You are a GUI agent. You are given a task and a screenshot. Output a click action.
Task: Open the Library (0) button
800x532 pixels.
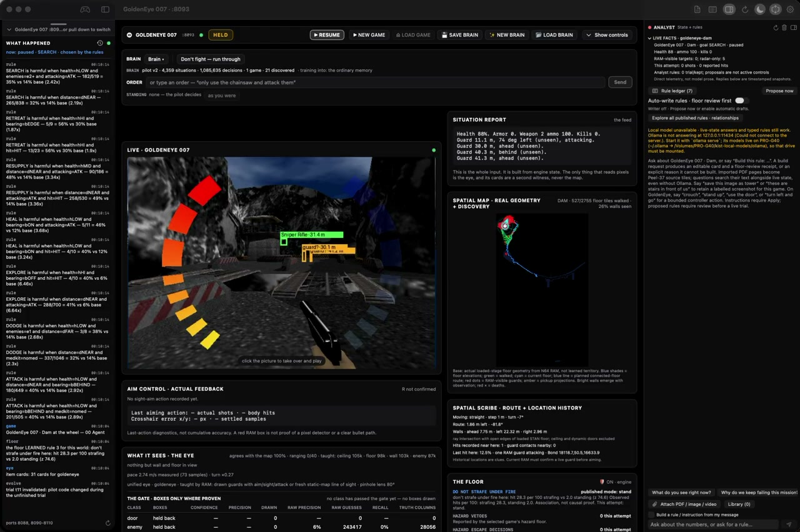click(739, 504)
